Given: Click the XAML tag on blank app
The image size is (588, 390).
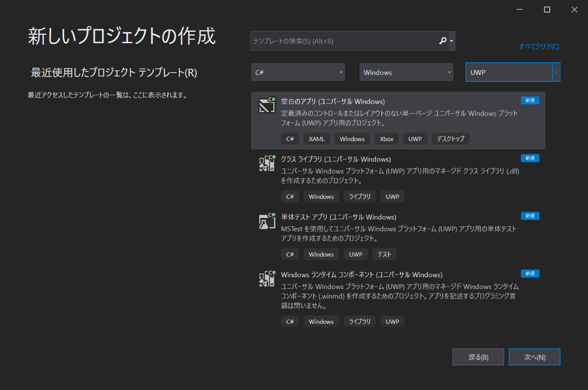Looking at the screenshot, I should [x=317, y=139].
